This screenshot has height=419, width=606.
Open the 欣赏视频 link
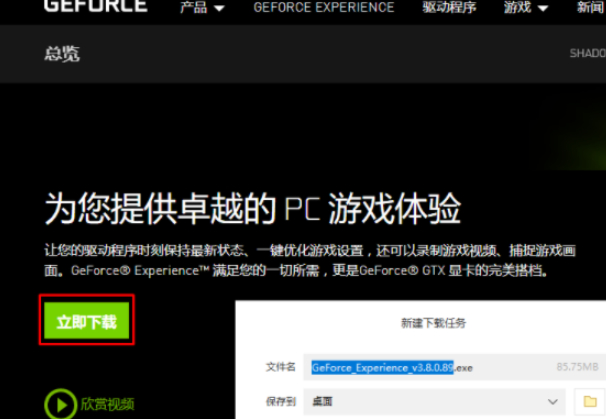(x=107, y=404)
